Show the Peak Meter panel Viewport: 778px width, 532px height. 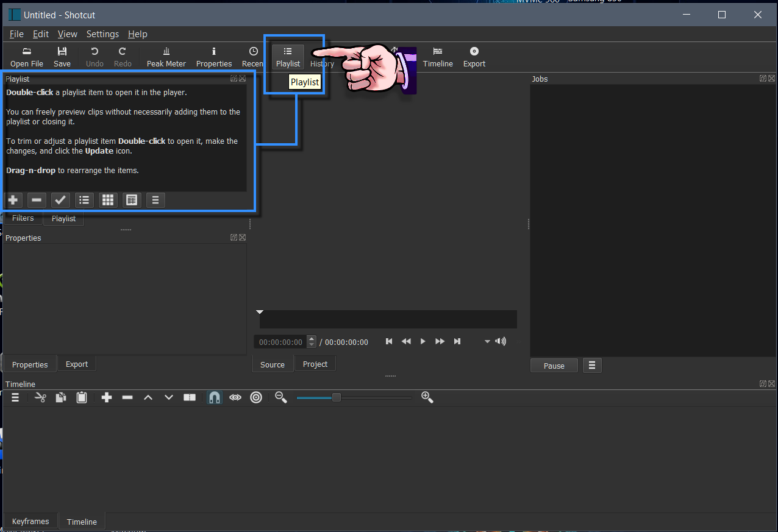coord(166,57)
